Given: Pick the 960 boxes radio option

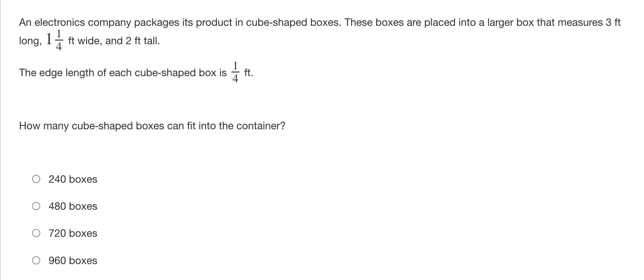Looking at the screenshot, I should coord(36,260).
